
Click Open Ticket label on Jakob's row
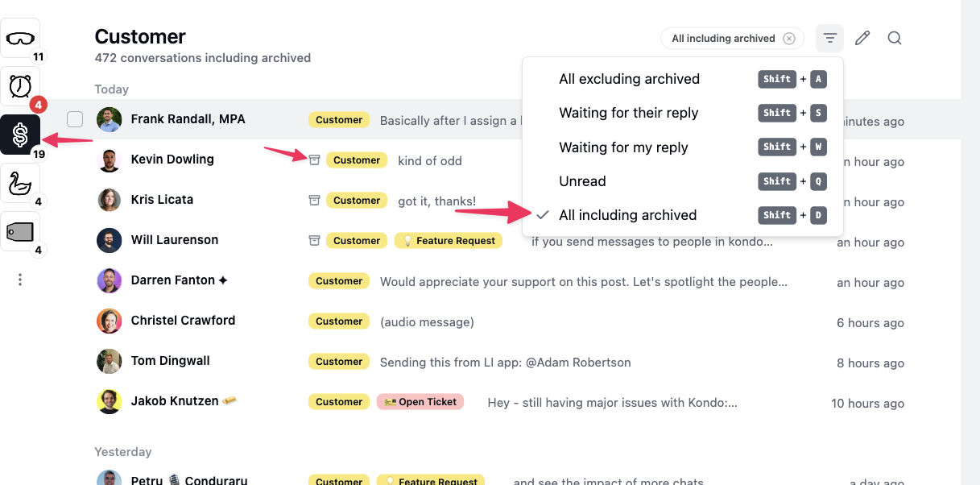pyautogui.click(x=420, y=402)
